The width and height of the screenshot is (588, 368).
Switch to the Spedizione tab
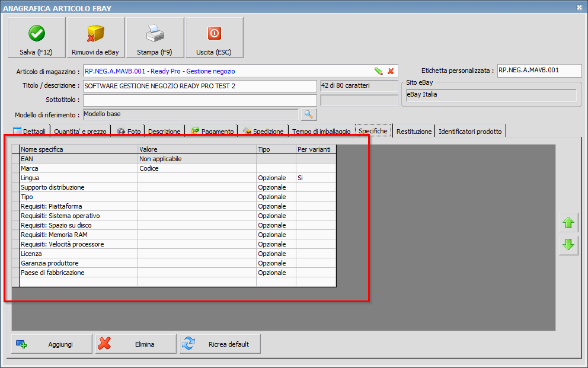pos(263,131)
